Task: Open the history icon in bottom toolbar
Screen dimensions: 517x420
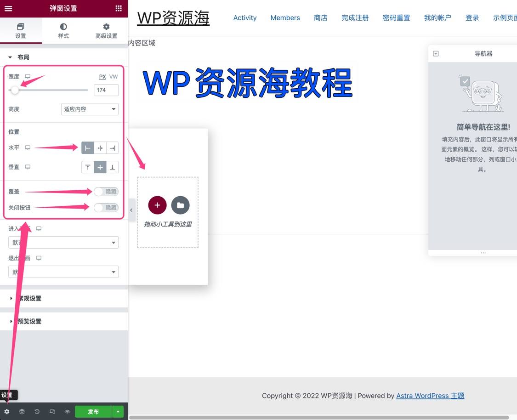Action: [37, 412]
